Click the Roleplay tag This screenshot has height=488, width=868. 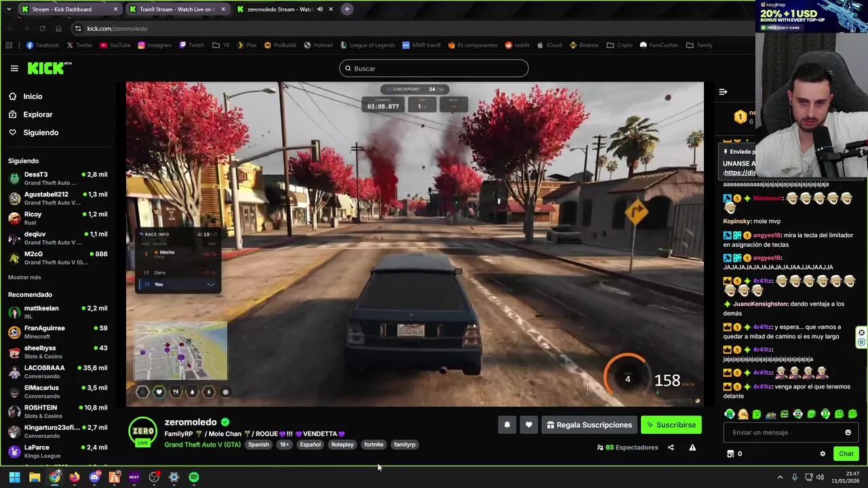click(342, 445)
